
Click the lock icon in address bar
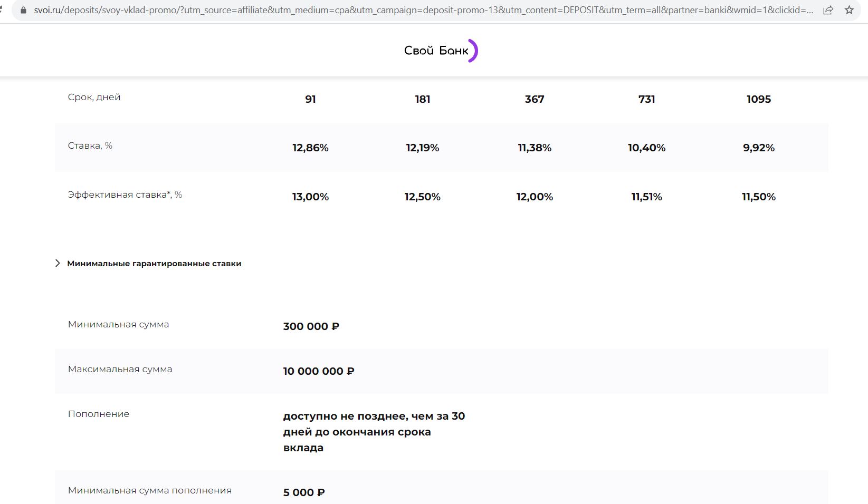click(x=23, y=10)
